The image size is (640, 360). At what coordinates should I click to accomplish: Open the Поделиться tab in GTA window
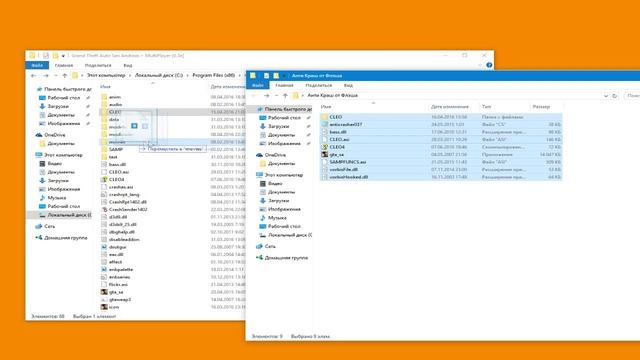pos(98,65)
